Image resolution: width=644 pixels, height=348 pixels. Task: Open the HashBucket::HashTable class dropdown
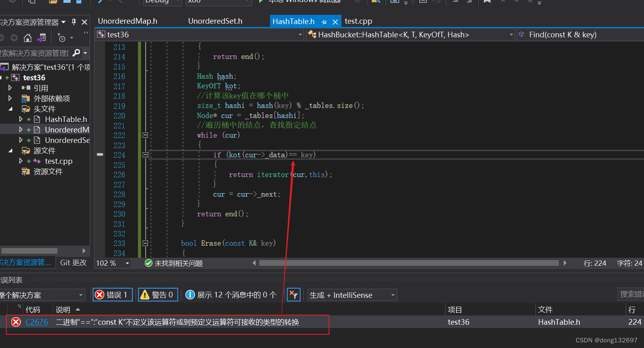[511, 35]
